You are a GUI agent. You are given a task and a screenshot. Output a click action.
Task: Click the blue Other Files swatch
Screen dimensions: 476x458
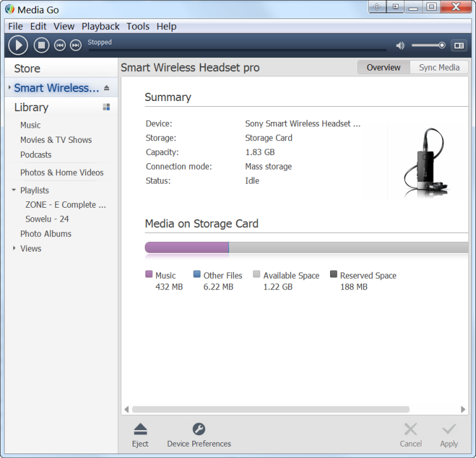pyautogui.click(x=197, y=274)
